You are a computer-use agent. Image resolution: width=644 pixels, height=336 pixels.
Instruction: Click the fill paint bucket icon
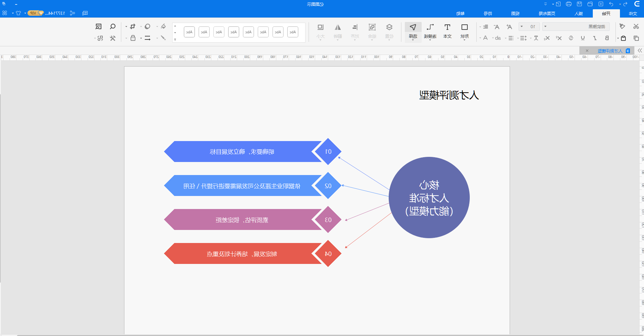click(163, 26)
